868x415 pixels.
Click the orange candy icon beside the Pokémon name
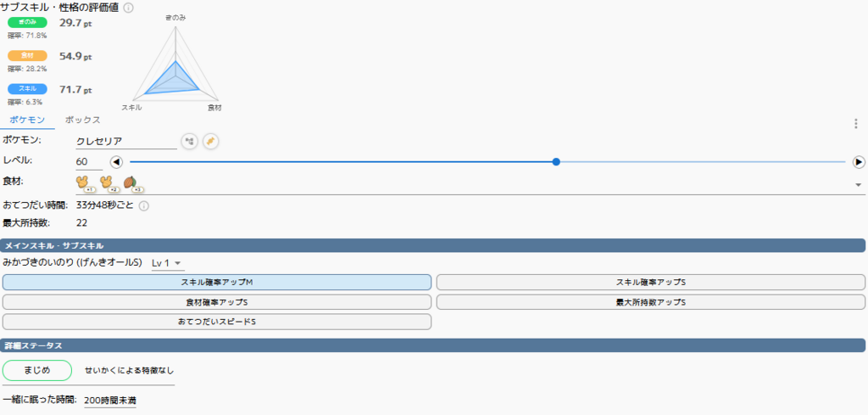(209, 141)
